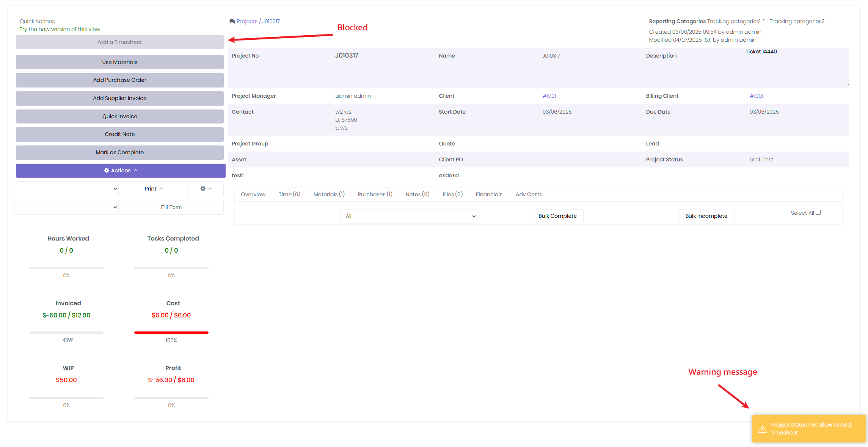Click the gear icon in Actions button
868x447 pixels.
(x=107, y=170)
